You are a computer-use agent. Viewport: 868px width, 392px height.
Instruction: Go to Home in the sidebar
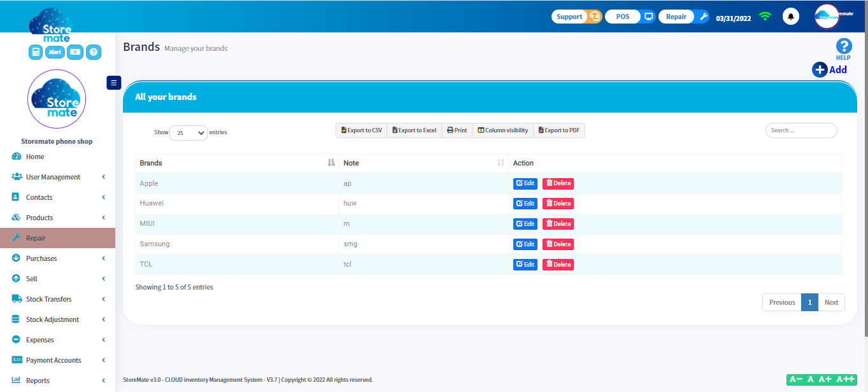point(35,157)
